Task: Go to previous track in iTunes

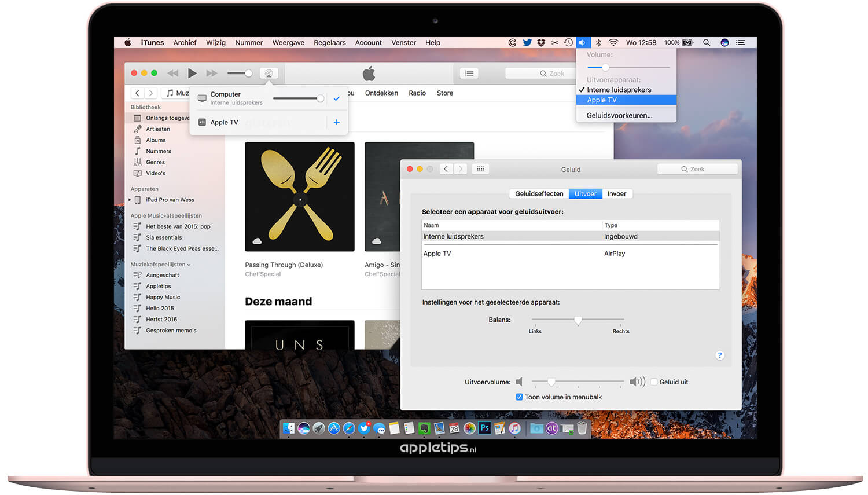Action: 172,73
